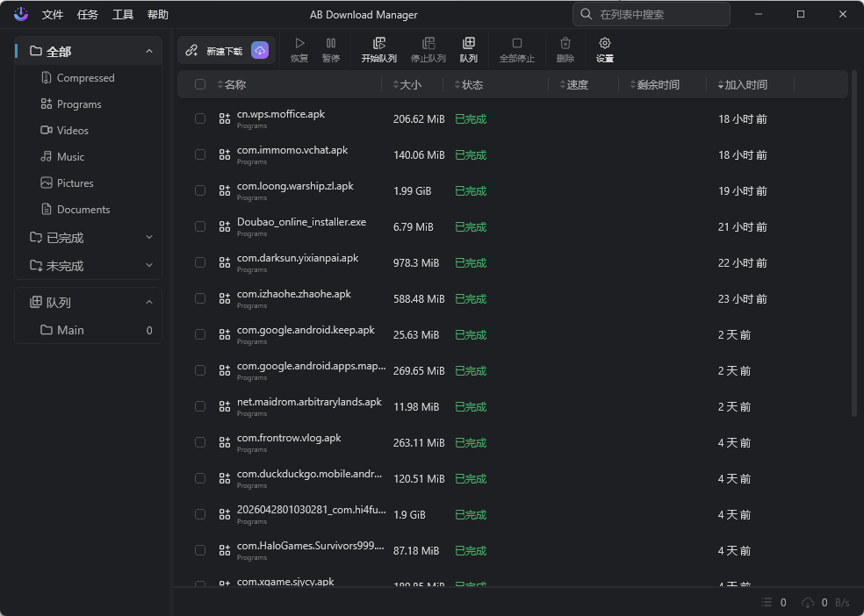Select the 全部 folder label
This screenshot has width=864, height=616.
tap(59, 52)
